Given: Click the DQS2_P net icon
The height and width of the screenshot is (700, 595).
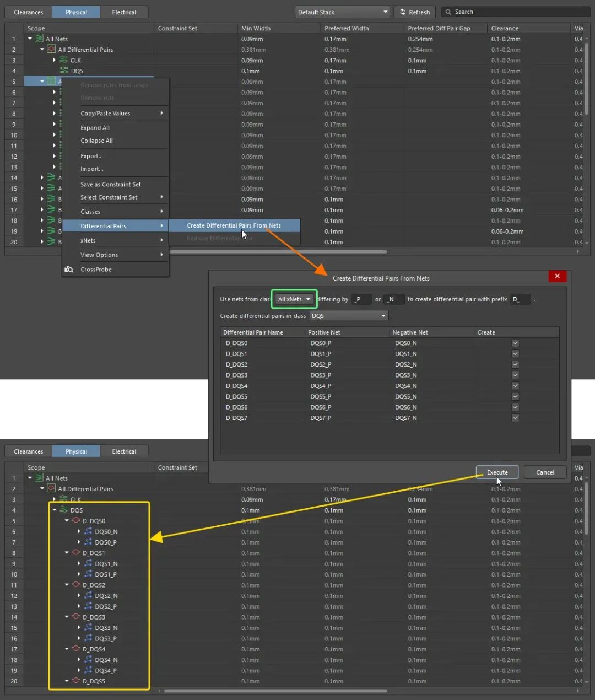Looking at the screenshot, I should [x=88, y=606].
